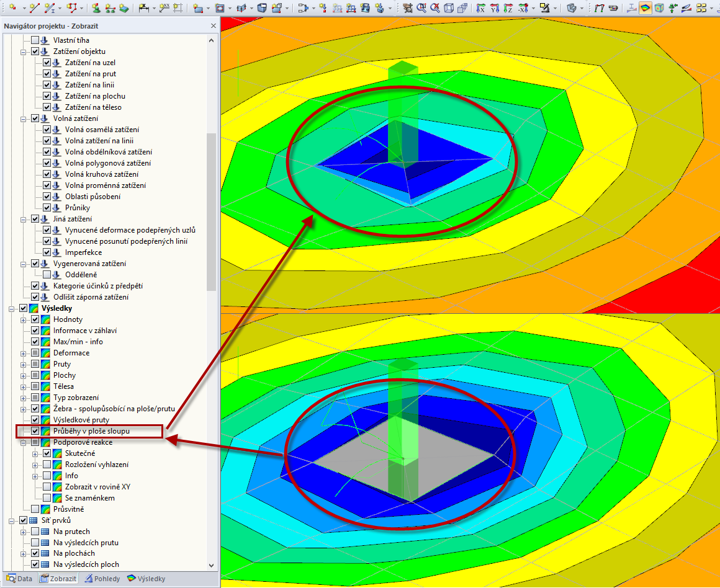Expand the Hodnoty tree node
Screen dimensions: 720x588
pos(24,319)
